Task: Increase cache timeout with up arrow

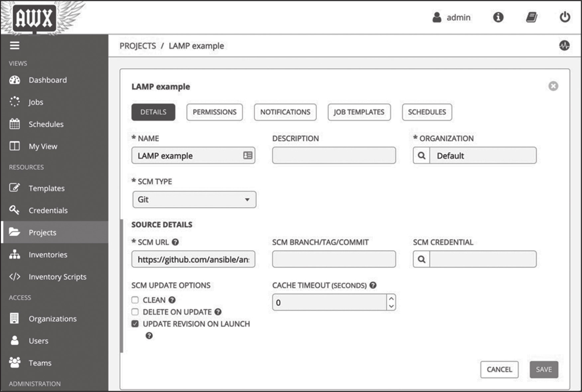Action: click(x=391, y=299)
